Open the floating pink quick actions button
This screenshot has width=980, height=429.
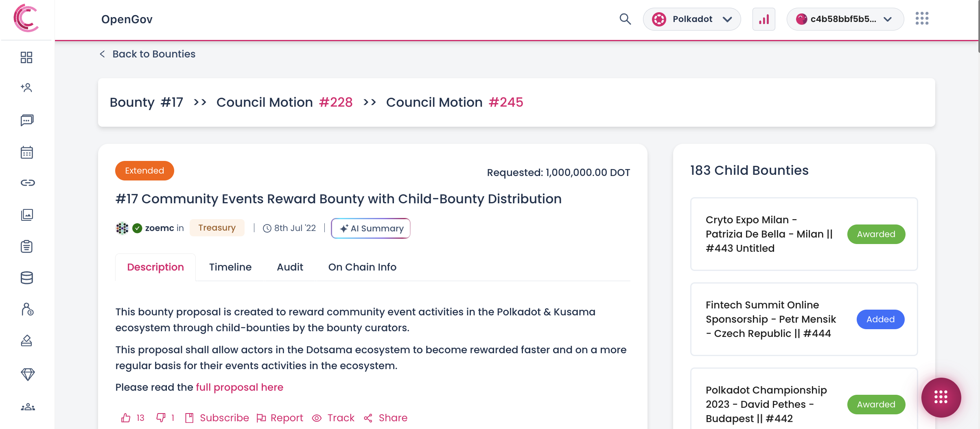click(x=941, y=397)
